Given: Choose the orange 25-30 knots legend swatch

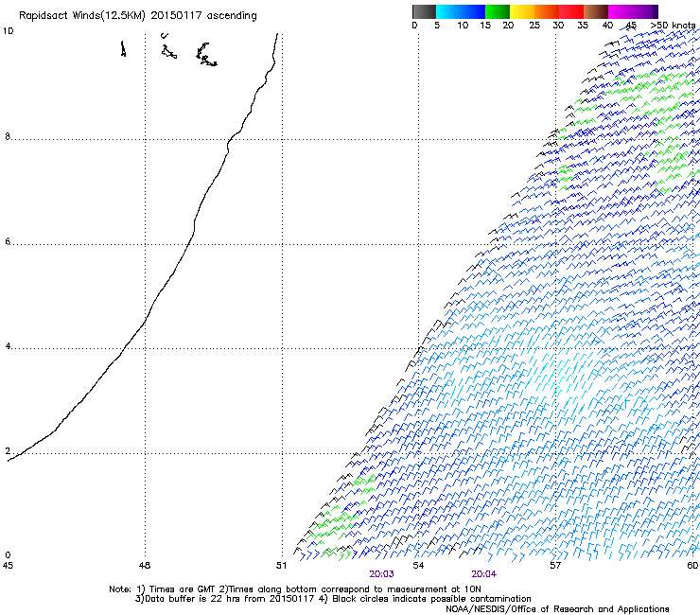Looking at the screenshot, I should (x=547, y=11).
